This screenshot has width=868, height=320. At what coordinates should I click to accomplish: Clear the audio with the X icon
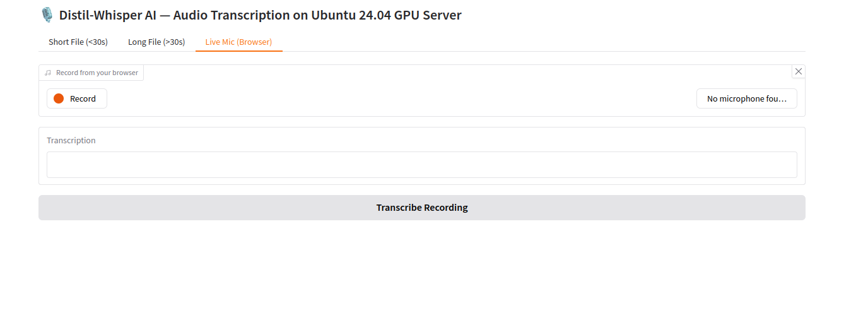click(798, 71)
